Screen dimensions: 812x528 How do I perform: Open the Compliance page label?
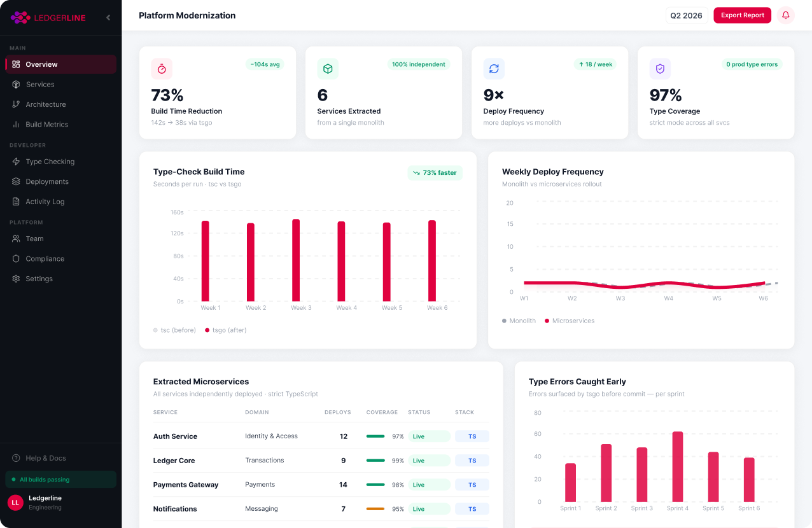[45, 259]
